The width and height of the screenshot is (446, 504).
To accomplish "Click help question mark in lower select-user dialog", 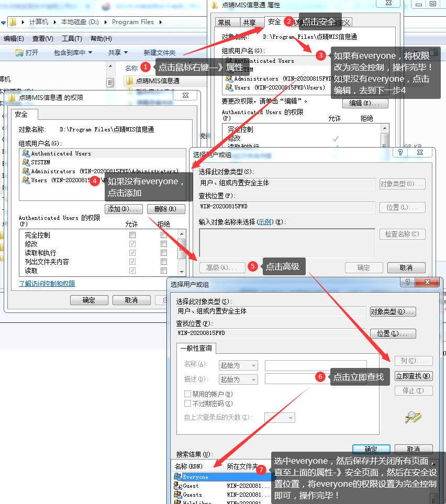I will click(408, 282).
